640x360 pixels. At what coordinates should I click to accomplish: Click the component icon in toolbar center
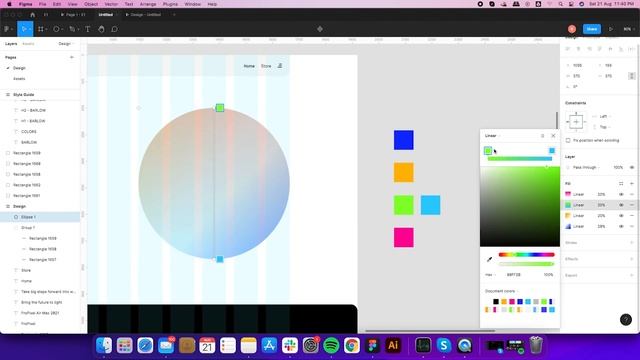(x=320, y=29)
